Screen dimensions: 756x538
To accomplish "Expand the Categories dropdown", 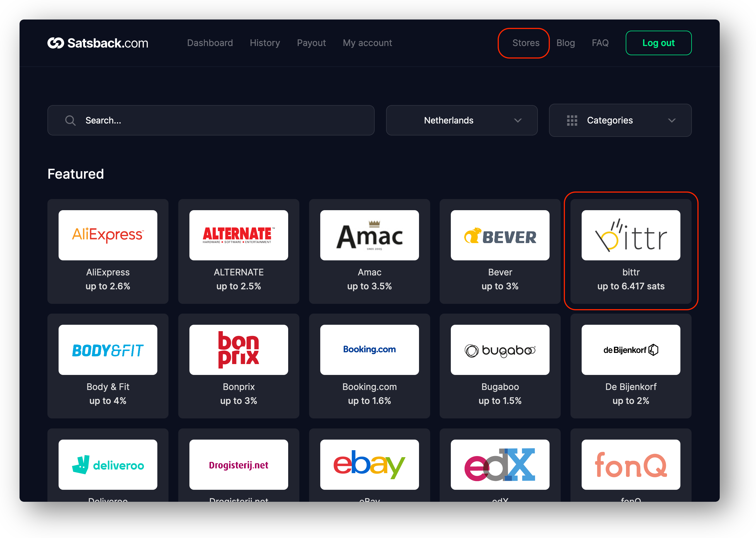I will click(x=620, y=120).
